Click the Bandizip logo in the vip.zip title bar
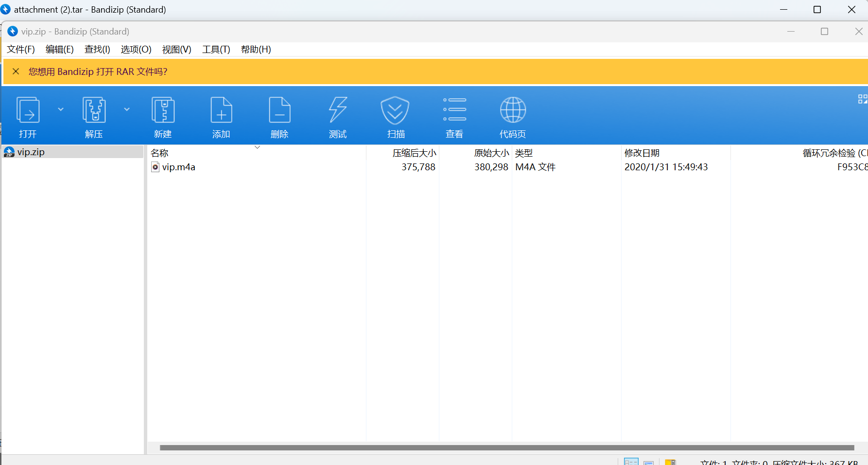This screenshot has width=868, height=465. coord(13,32)
